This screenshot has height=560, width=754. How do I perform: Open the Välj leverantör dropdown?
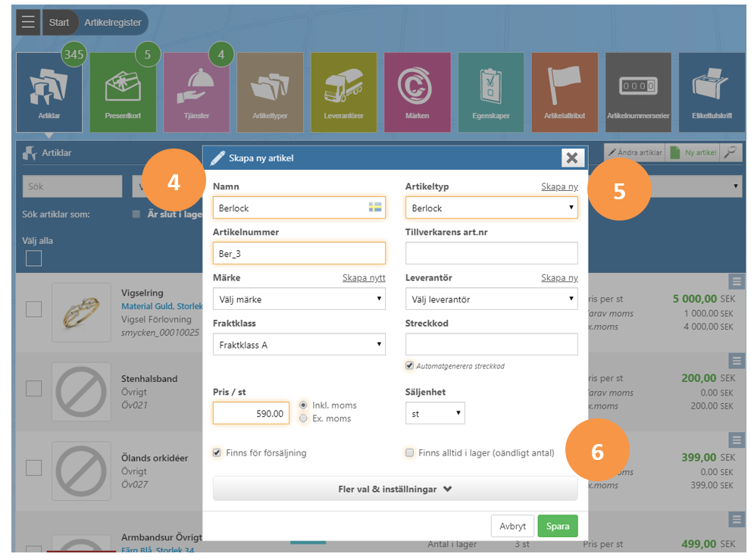tap(492, 299)
